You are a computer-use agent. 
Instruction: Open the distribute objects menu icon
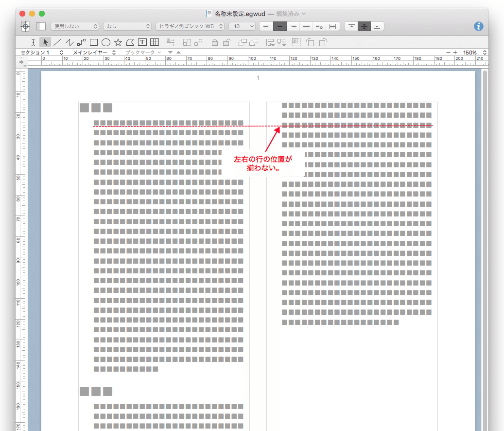[x=281, y=42]
